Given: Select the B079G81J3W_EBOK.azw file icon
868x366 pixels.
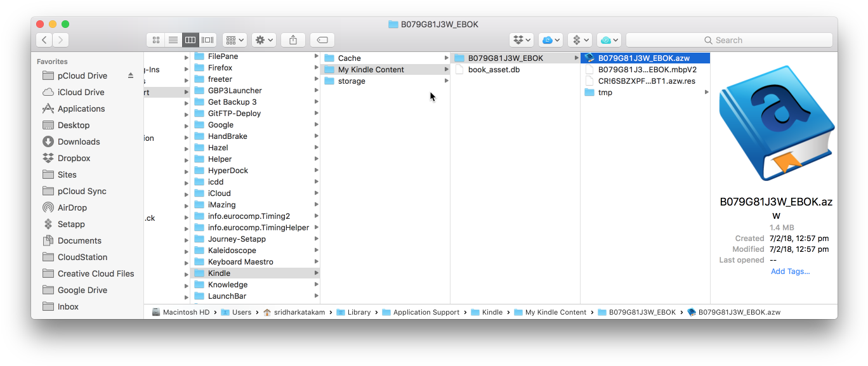Looking at the screenshot, I should (x=589, y=58).
